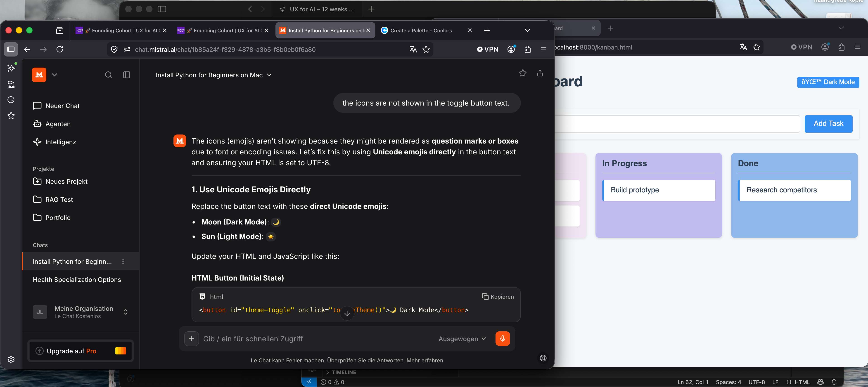
Task: Open history clock in vertical sidebar
Action: (x=11, y=100)
